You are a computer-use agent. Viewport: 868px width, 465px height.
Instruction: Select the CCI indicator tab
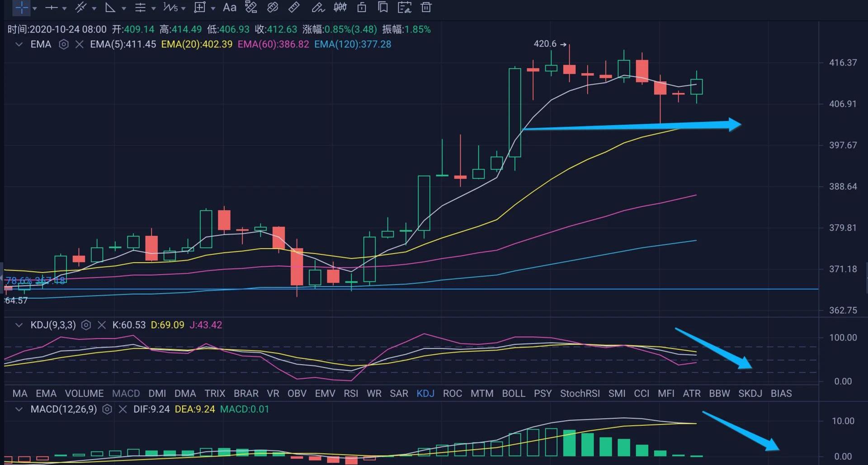pyautogui.click(x=642, y=394)
